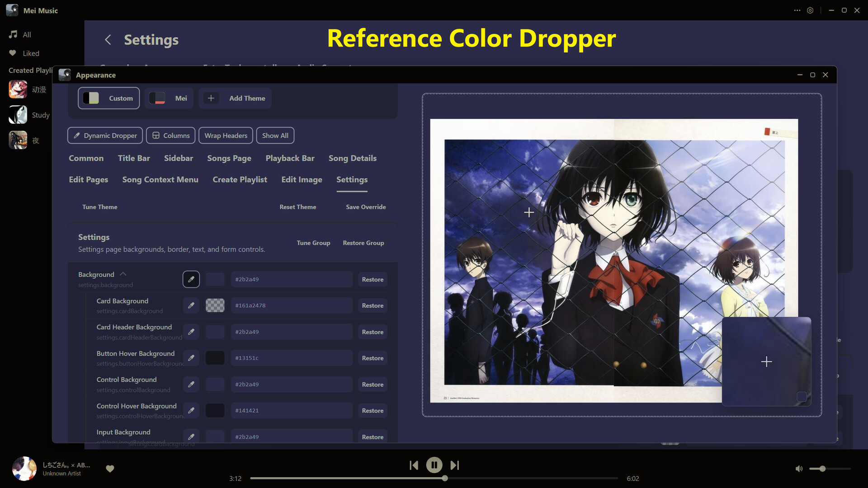Switch to the Title Bar tab

[x=134, y=158]
